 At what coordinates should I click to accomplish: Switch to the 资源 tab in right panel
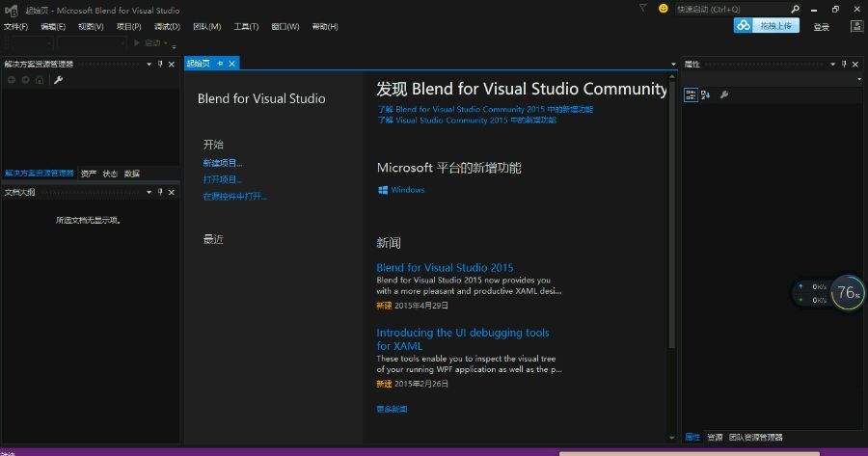[x=715, y=437]
